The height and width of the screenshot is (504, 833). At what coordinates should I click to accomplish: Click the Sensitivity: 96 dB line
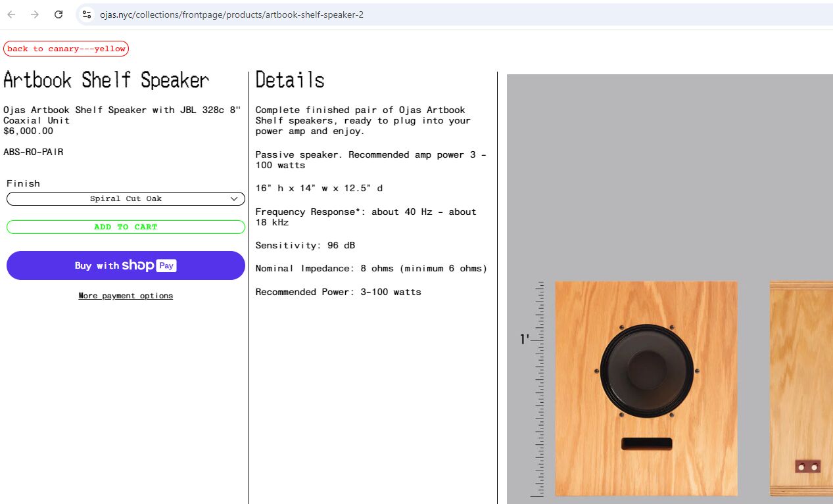[306, 245]
